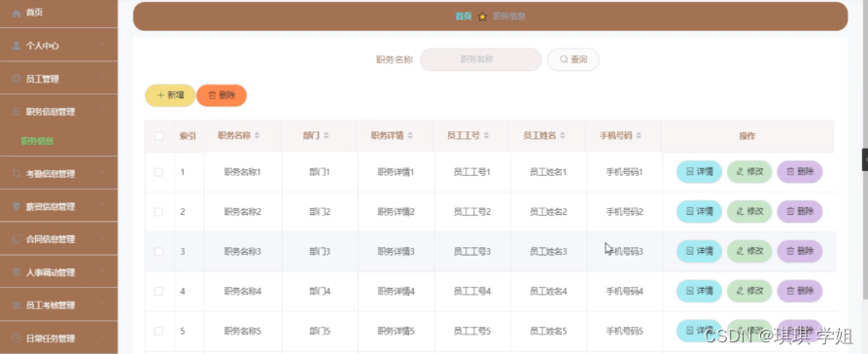
Task: Tick the select-all checkbox in table header
Action: [x=158, y=136]
